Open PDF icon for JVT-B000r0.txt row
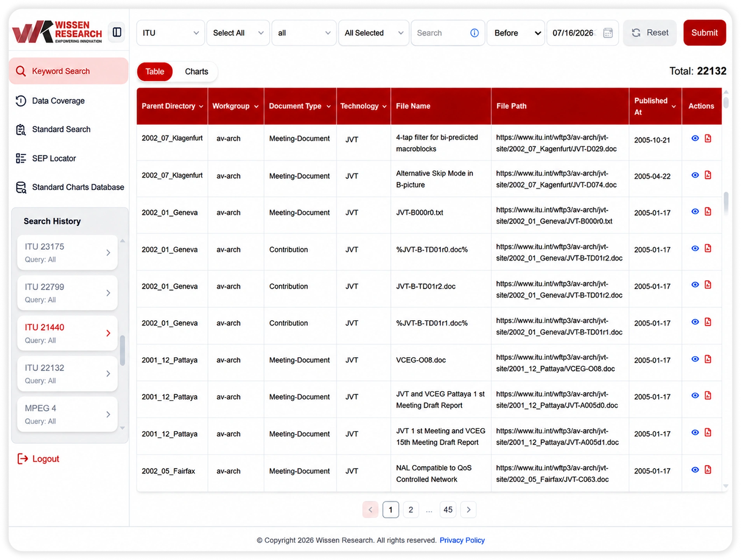741x560 pixels. click(708, 212)
